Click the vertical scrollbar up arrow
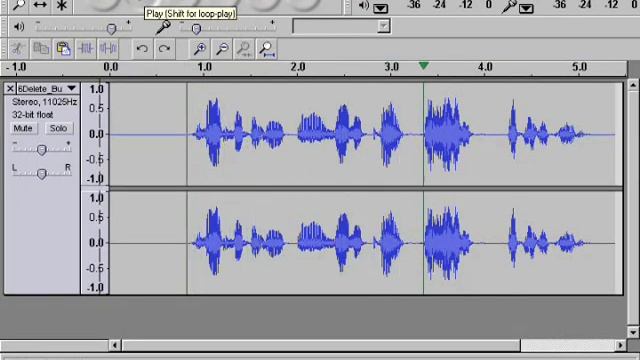The image size is (640, 360). [x=633, y=85]
